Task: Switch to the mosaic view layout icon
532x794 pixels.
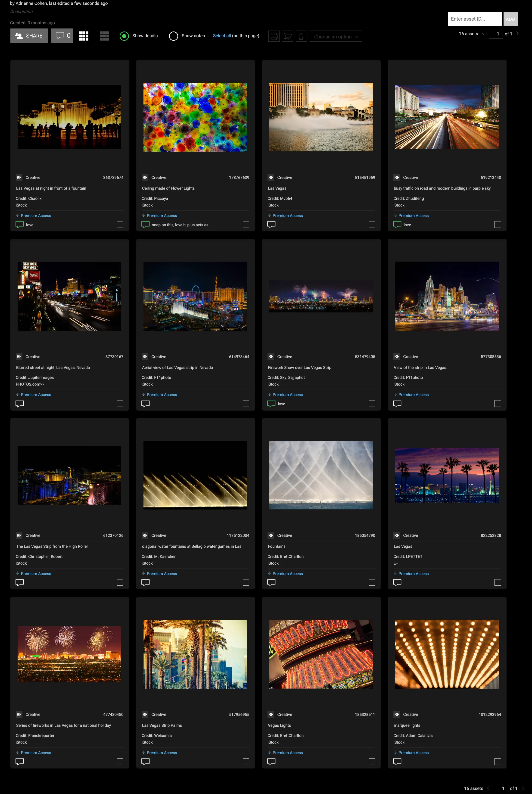Action: coord(105,36)
